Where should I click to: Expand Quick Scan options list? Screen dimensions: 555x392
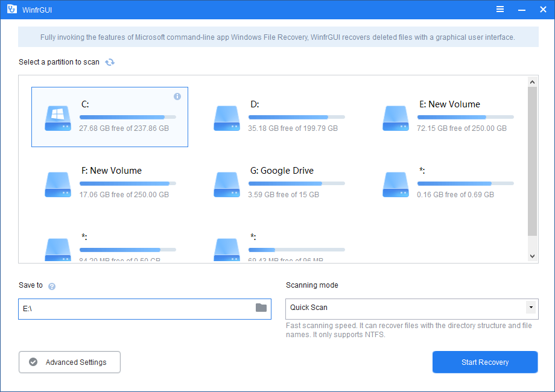tap(410, 309)
